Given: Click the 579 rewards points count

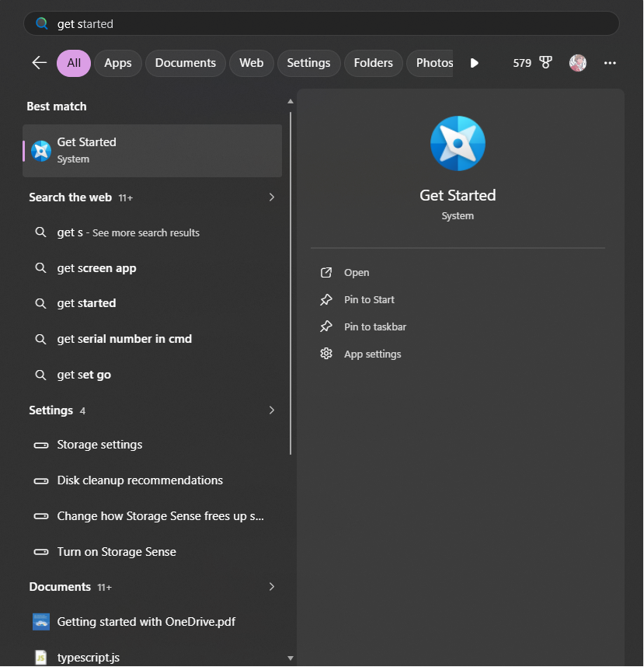Looking at the screenshot, I should tap(522, 63).
